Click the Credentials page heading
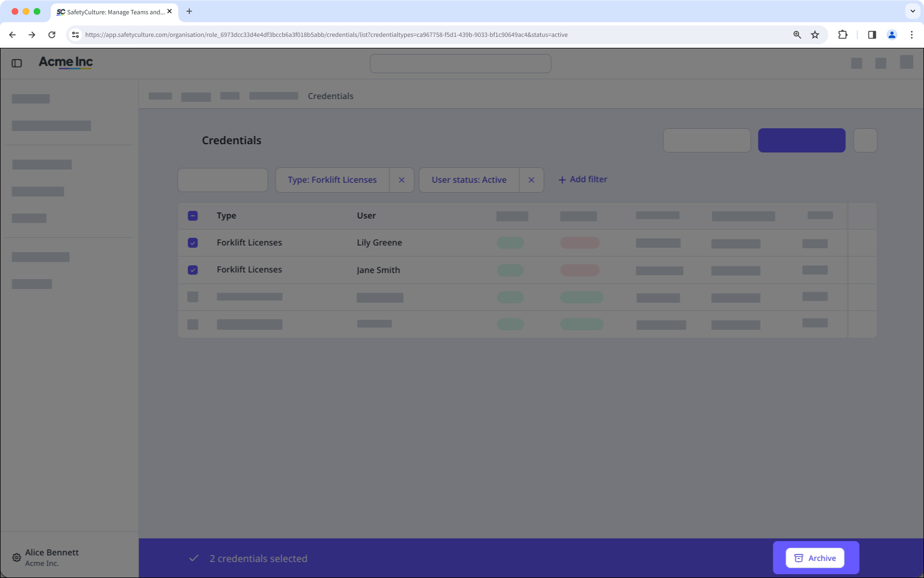The image size is (924, 578). pyautogui.click(x=232, y=140)
